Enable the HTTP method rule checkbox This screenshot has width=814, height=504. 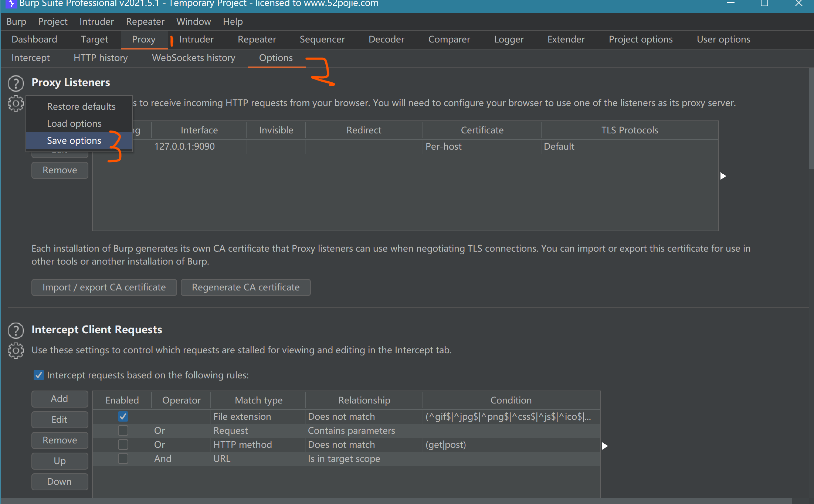coord(123,445)
